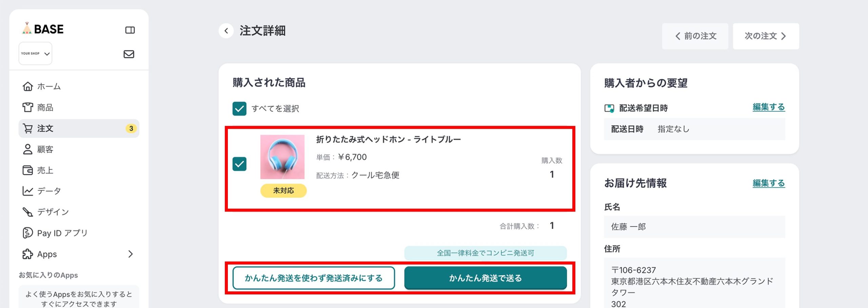The width and height of the screenshot is (868, 308).
Task: Click the sidebar collapse panel icon
Action: coord(130,30)
